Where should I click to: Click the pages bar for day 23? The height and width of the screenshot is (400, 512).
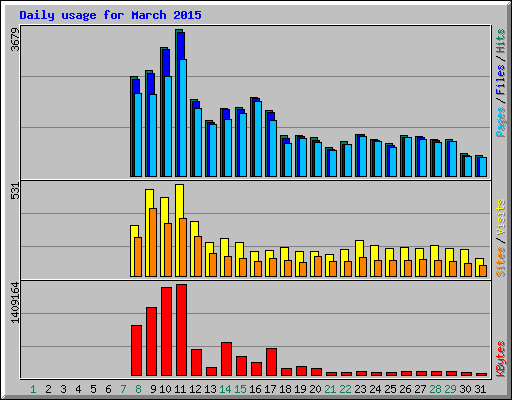tap(363, 157)
